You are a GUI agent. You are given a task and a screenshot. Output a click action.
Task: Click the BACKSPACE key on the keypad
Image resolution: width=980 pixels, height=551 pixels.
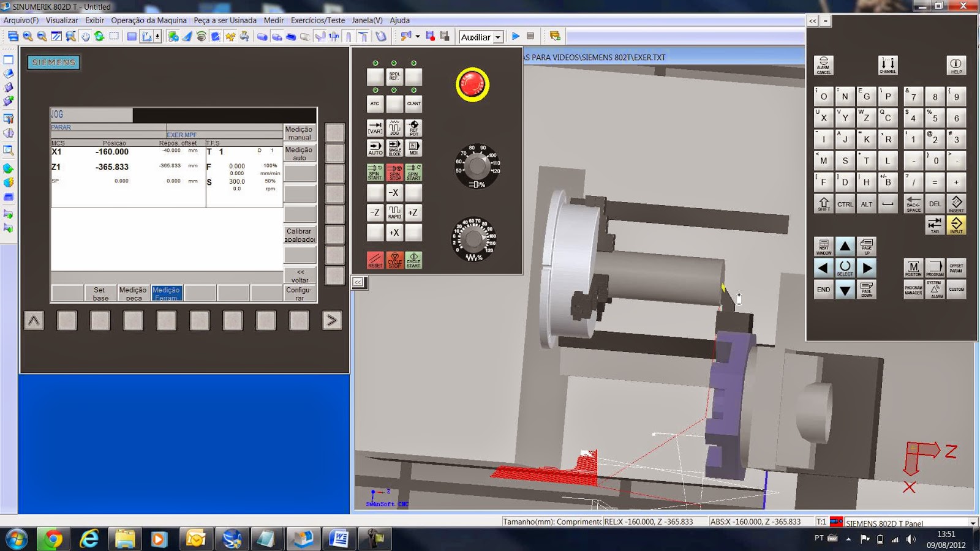coord(913,204)
